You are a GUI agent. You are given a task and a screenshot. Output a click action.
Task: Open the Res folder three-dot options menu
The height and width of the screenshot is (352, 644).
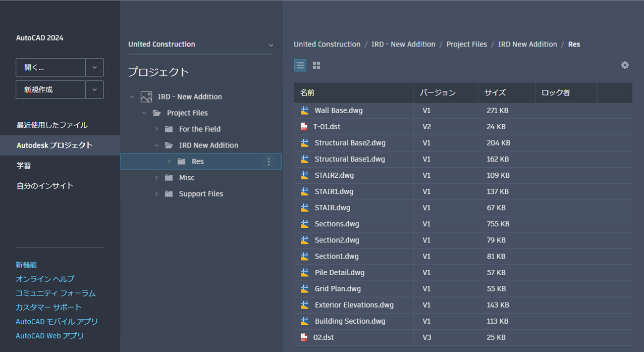tap(269, 162)
